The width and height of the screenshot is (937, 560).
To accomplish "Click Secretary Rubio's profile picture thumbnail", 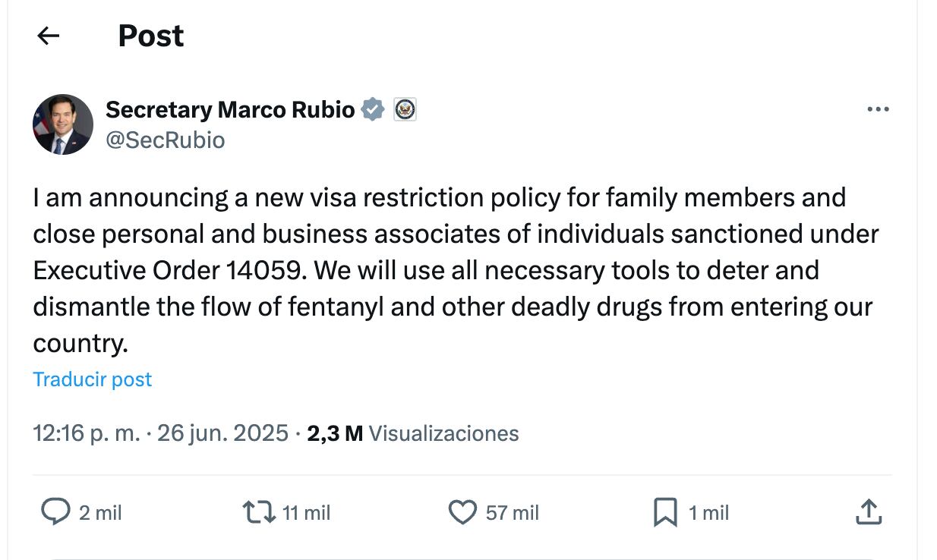I will point(63,123).
